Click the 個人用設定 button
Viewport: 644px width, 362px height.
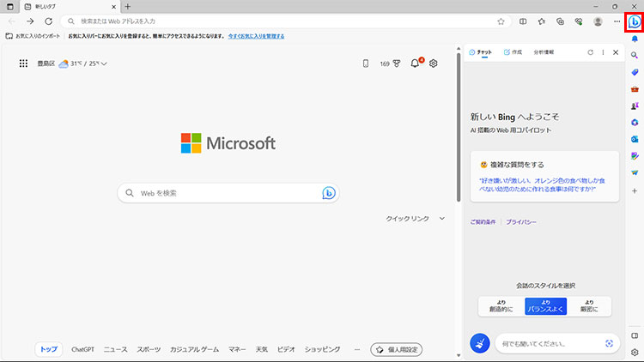pyautogui.click(x=396, y=349)
